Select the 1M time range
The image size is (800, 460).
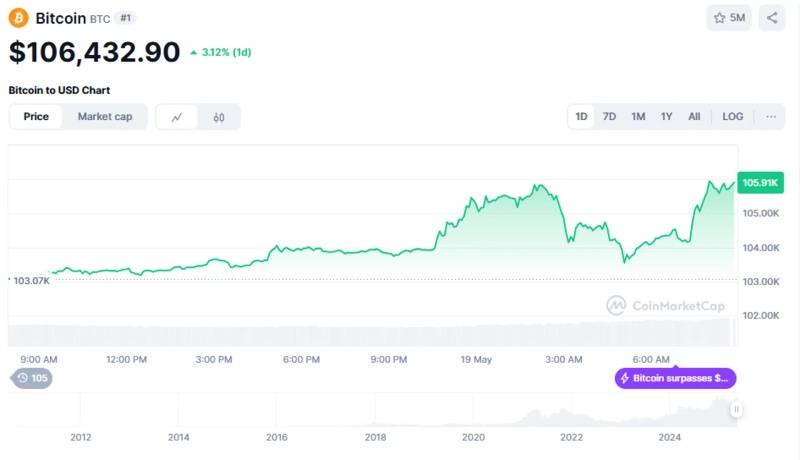click(x=638, y=117)
